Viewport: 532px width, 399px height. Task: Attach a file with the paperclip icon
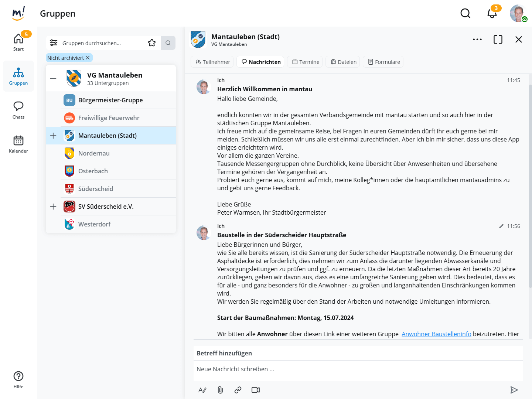coord(220,390)
